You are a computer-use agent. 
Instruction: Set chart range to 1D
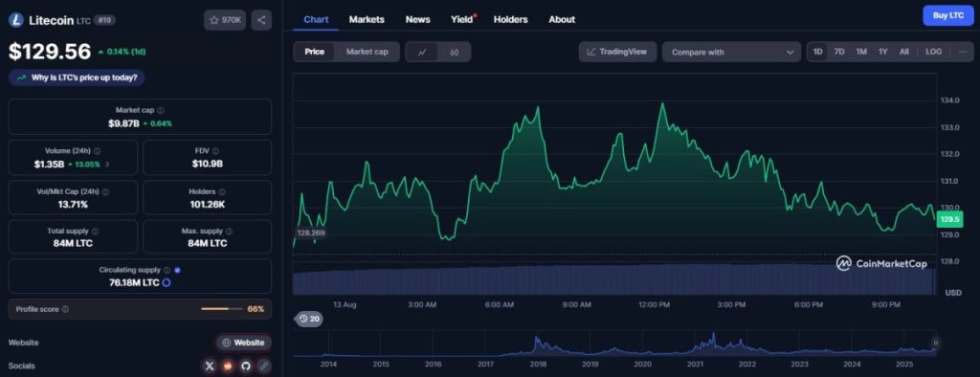pos(817,52)
